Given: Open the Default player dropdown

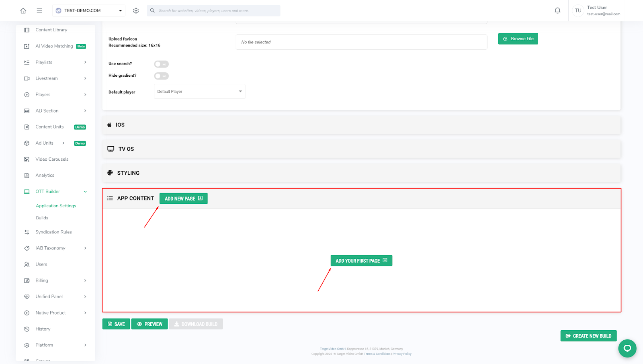Looking at the screenshot, I should pos(199,92).
